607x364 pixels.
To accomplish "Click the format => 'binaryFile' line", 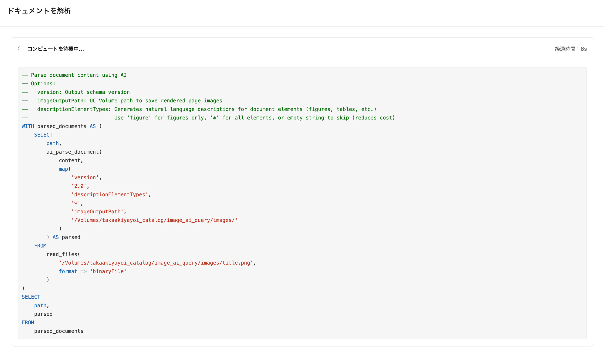I will click(x=92, y=271).
